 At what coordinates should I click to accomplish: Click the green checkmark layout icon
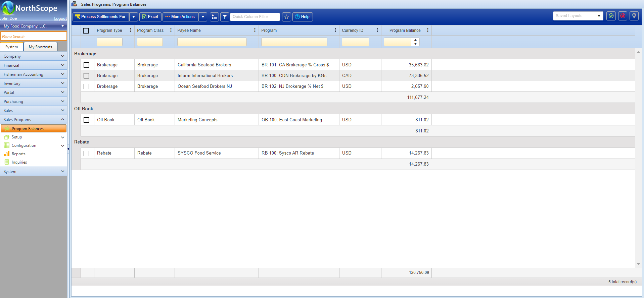coord(611,16)
